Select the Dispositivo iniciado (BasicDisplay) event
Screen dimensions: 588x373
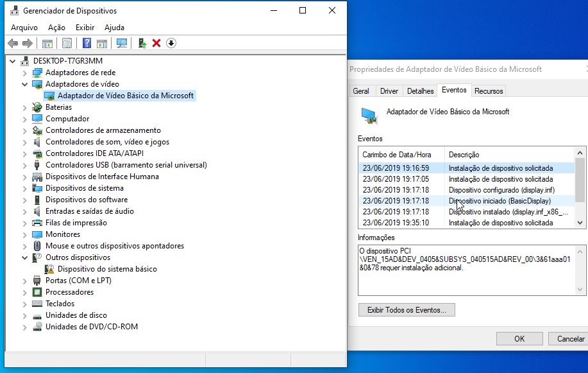(x=467, y=201)
